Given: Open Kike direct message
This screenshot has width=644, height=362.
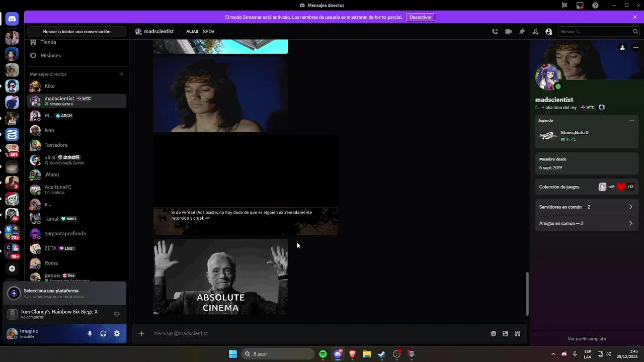Looking at the screenshot, I should (x=76, y=86).
